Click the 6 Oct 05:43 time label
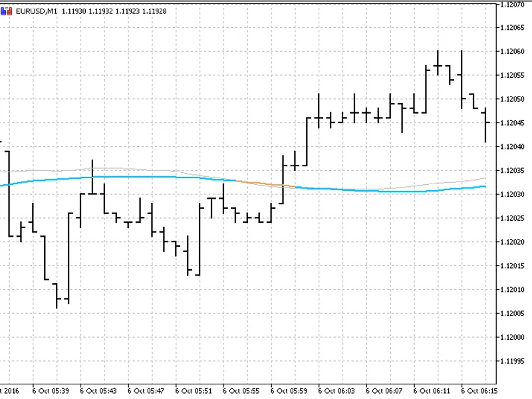The image size is (532, 399). (98, 391)
